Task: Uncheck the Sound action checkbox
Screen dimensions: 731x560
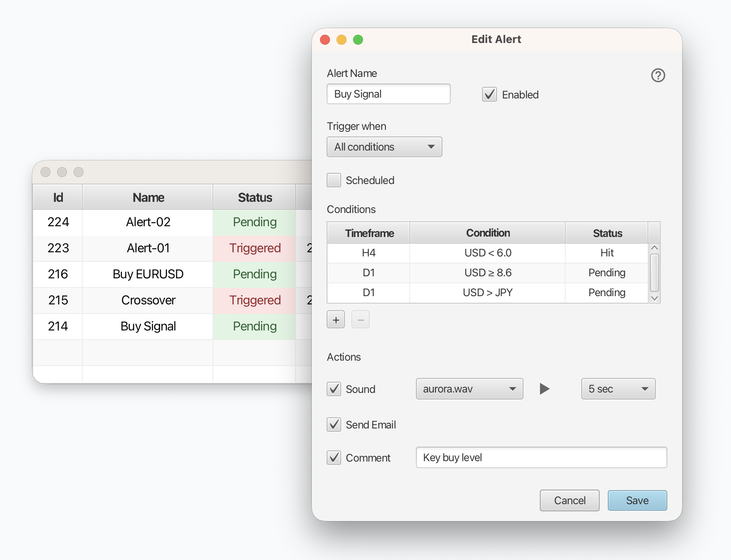Action: (334, 389)
